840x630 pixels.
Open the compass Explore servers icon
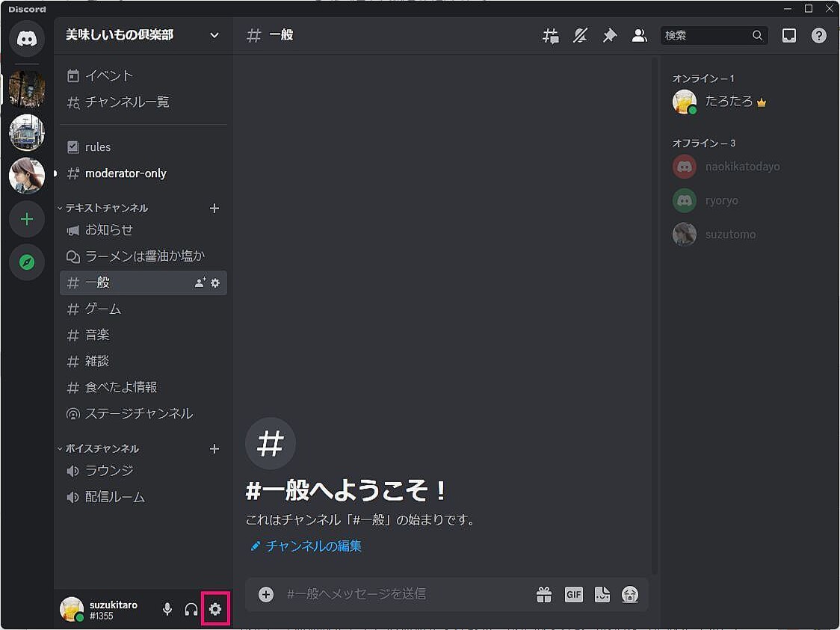(27, 262)
